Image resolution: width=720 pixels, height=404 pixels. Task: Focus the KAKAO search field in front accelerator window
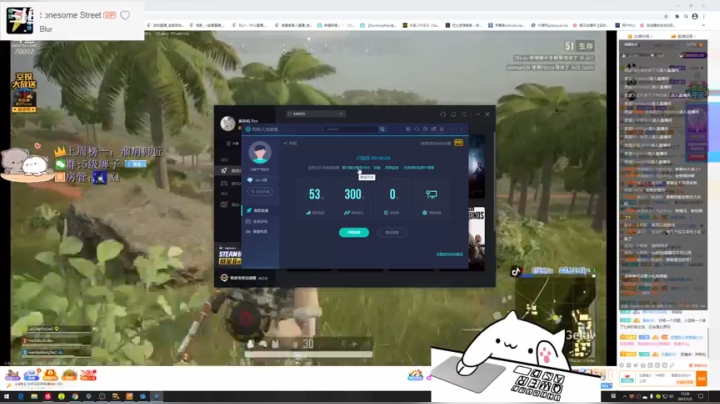[x=351, y=129]
